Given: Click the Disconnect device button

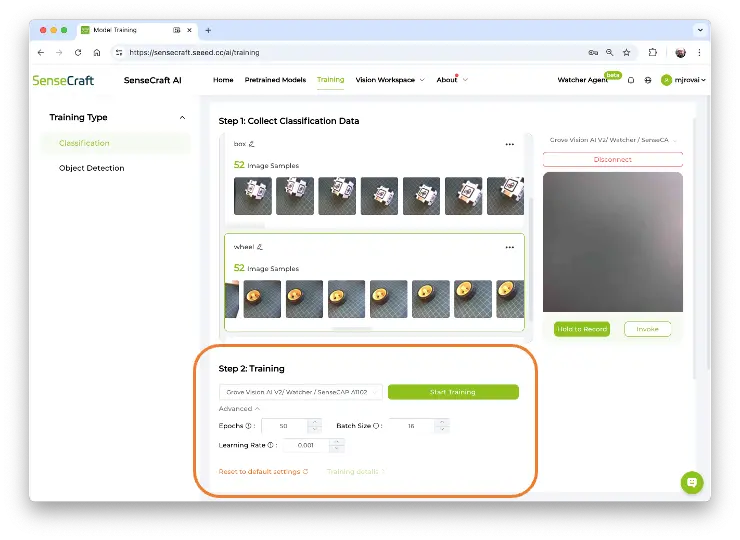Looking at the screenshot, I should (612, 159).
